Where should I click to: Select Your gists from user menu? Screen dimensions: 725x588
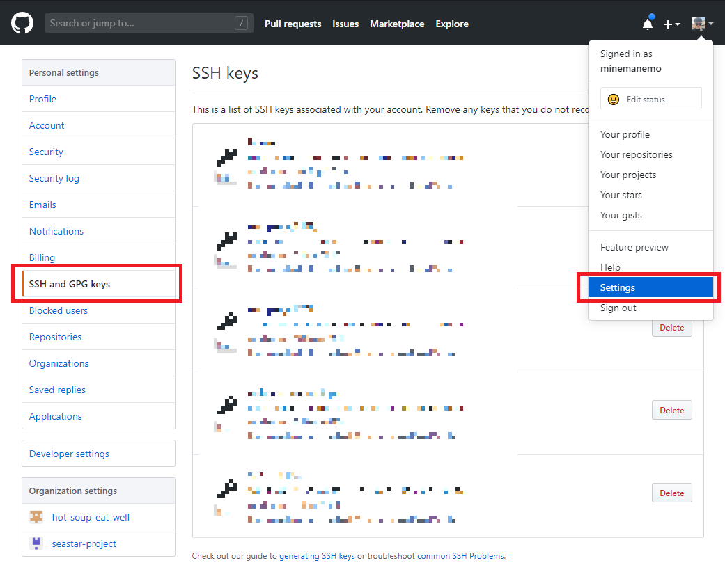(x=650, y=215)
